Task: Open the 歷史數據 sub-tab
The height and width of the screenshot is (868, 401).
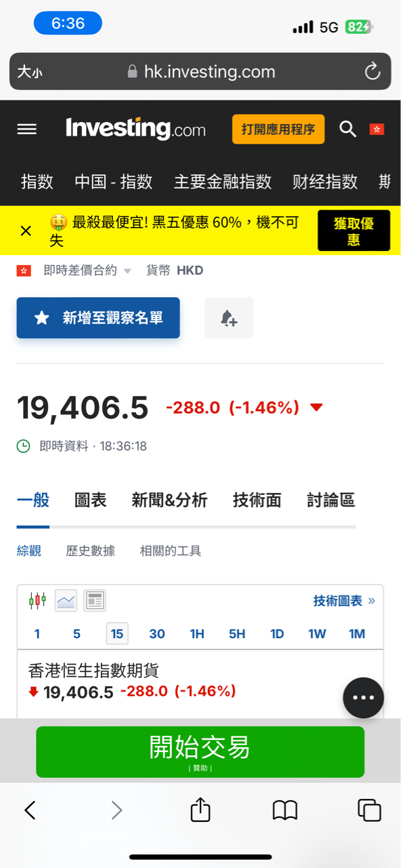Action: (x=90, y=551)
